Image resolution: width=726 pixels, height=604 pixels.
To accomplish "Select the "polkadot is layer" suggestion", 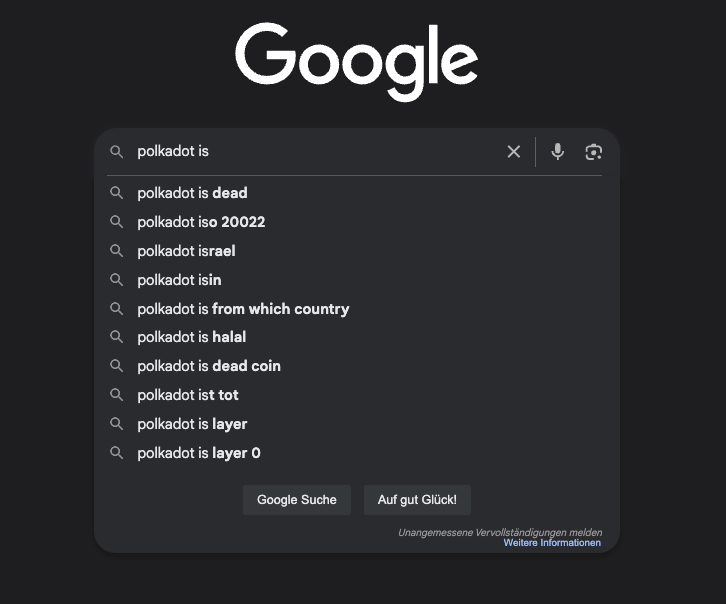I will [x=192, y=424].
